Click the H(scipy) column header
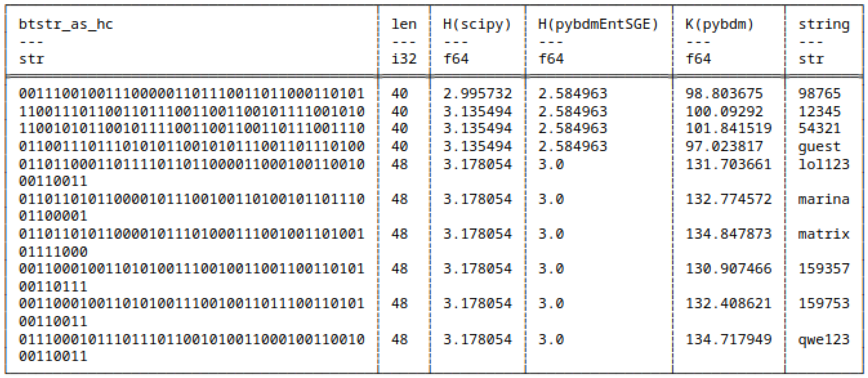Screen dimensions: 868x378 [477, 24]
